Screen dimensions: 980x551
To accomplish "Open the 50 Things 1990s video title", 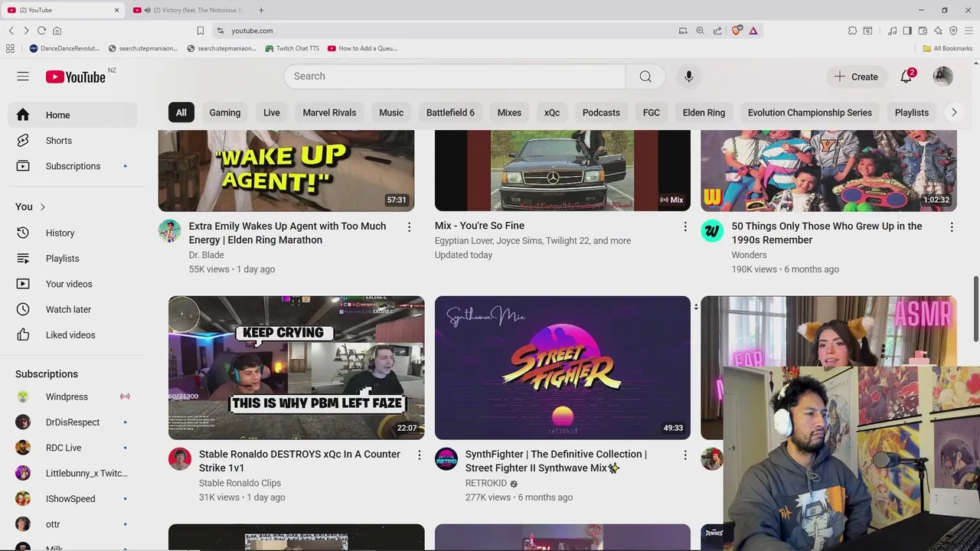I will pos(827,233).
